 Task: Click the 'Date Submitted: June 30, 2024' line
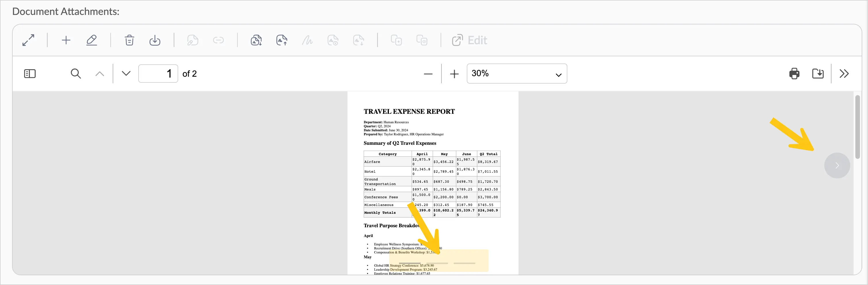click(x=386, y=130)
